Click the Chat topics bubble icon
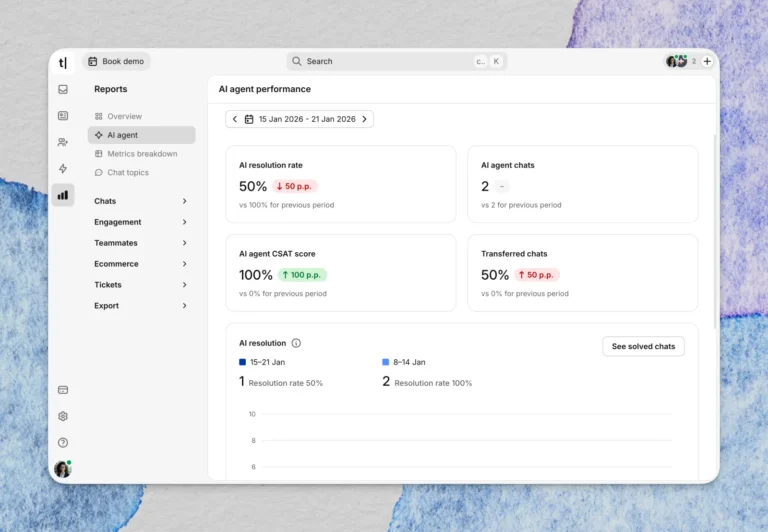Image resolution: width=768 pixels, height=532 pixels. (x=98, y=172)
